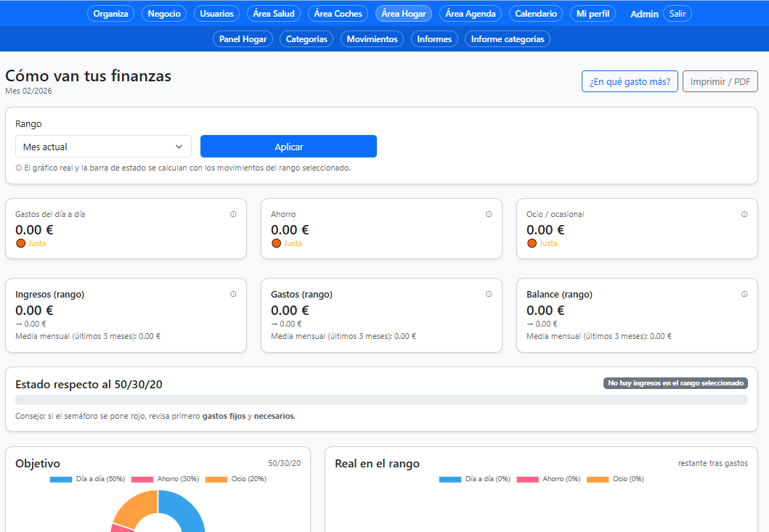
Task: Click info icon on Gastos (rango) card
Action: [x=489, y=294]
